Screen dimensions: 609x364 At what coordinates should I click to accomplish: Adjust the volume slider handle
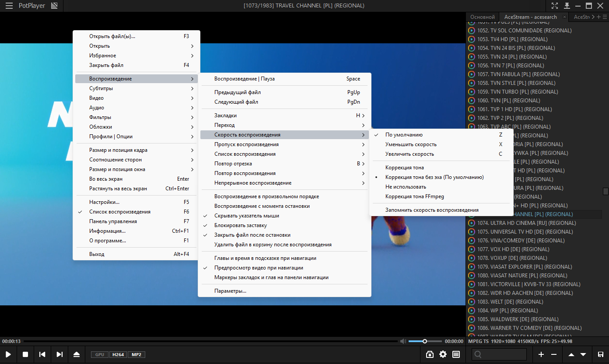click(x=424, y=341)
